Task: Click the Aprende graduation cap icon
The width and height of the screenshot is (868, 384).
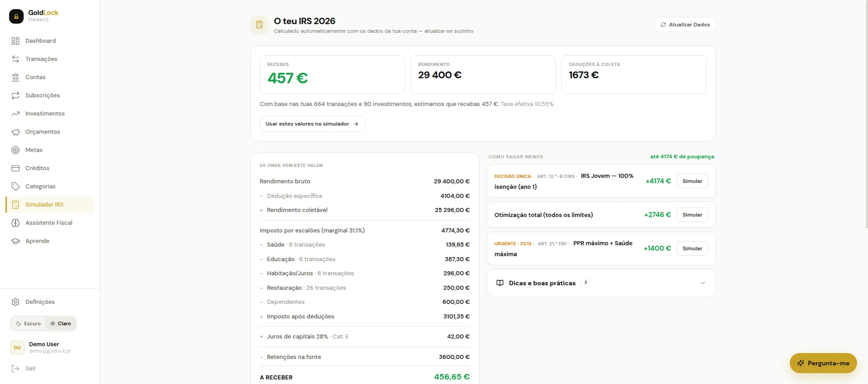Action: click(15, 241)
